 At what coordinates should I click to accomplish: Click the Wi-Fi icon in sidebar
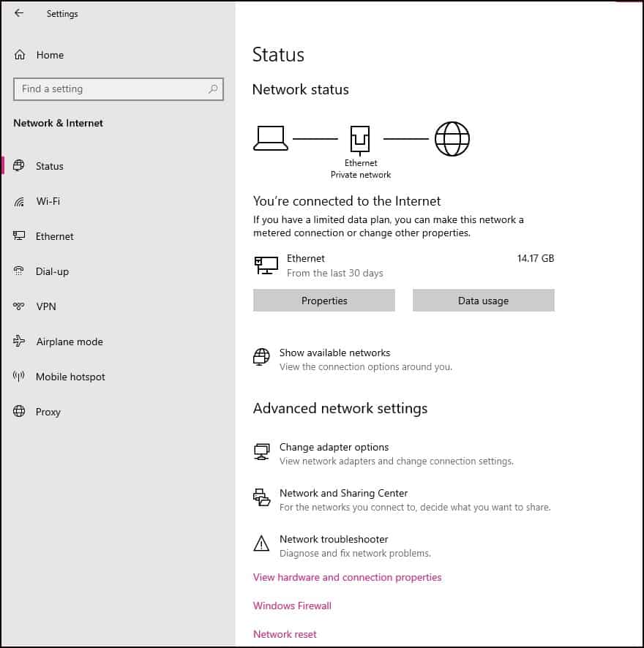coord(20,201)
